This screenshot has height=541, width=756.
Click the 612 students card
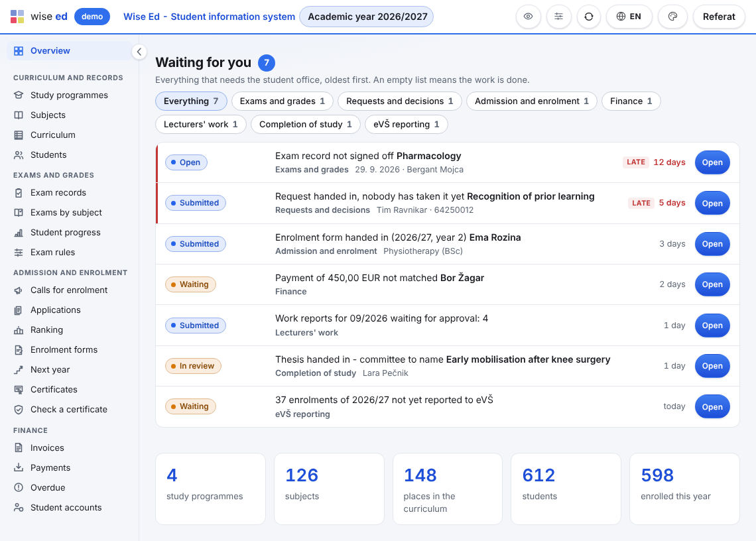(566, 489)
